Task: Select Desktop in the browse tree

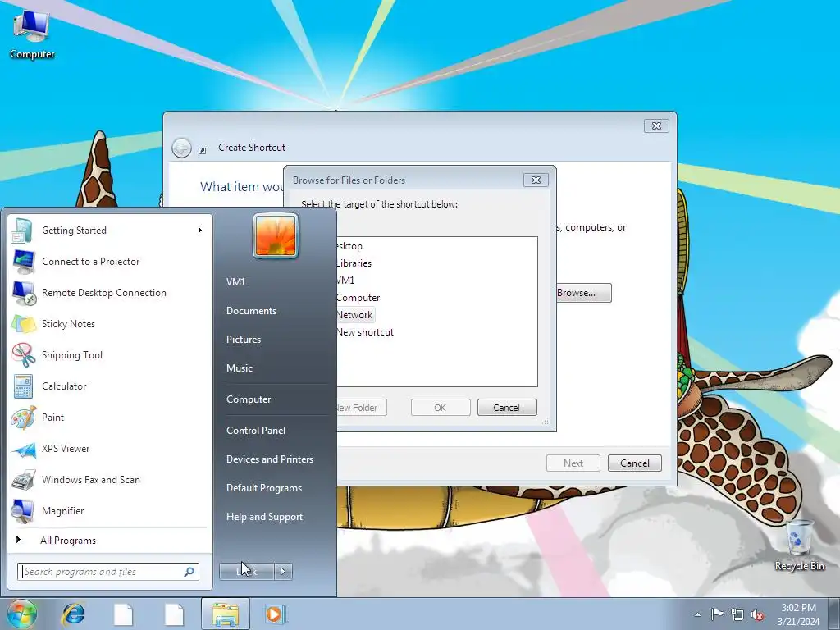Action: pyautogui.click(x=349, y=246)
